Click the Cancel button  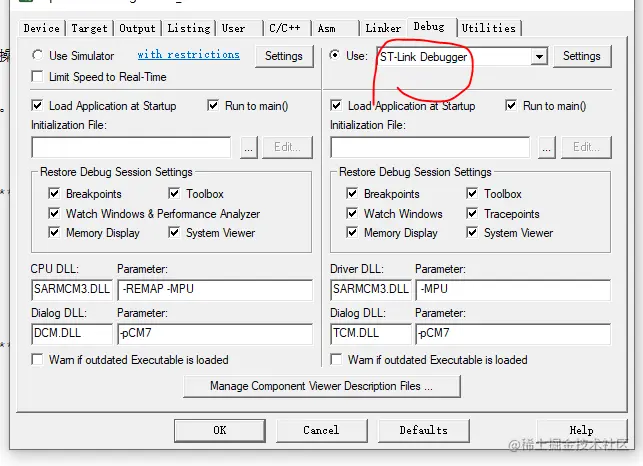pos(322,430)
